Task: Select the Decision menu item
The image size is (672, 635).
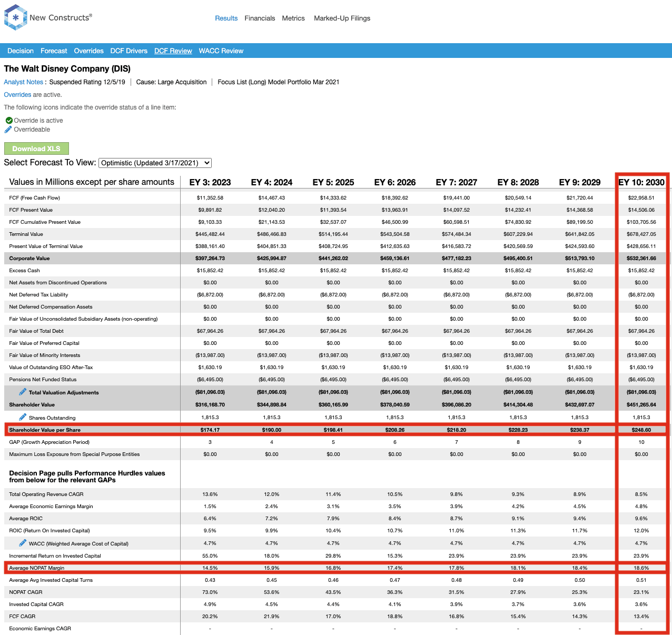Action: (21, 51)
